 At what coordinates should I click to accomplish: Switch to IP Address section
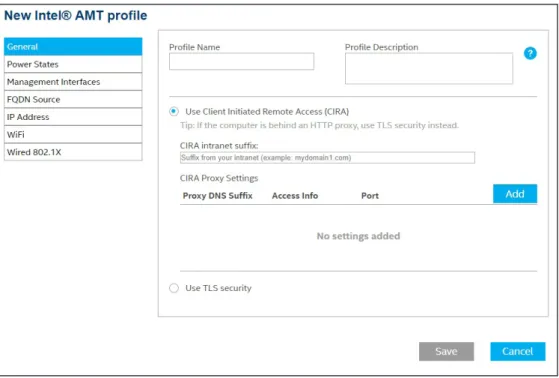(x=73, y=117)
